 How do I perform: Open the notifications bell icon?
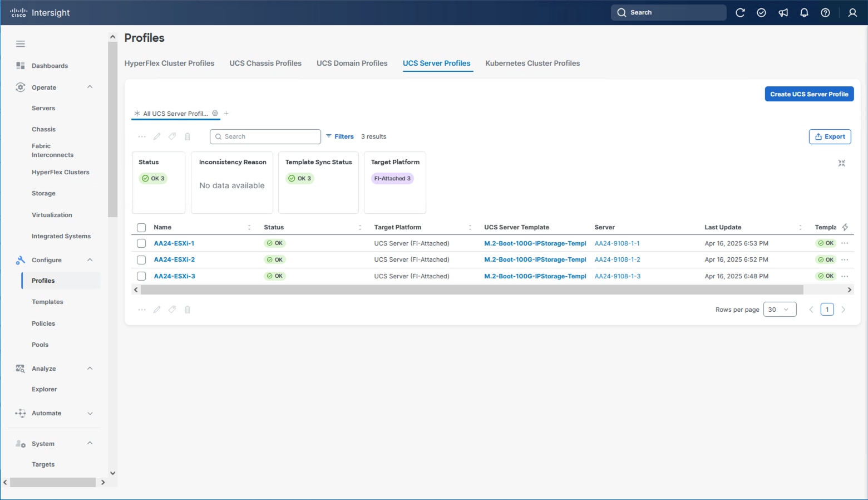pyautogui.click(x=804, y=13)
